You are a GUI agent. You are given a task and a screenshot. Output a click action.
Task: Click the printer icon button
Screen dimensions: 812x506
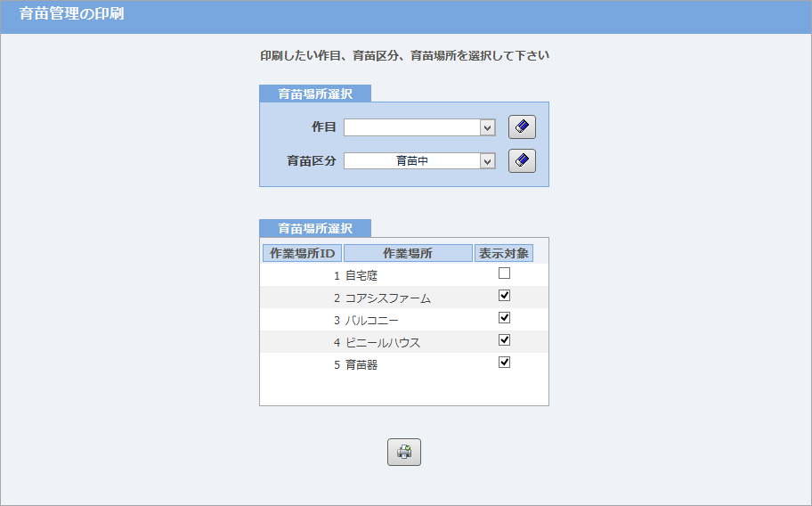pyautogui.click(x=404, y=453)
